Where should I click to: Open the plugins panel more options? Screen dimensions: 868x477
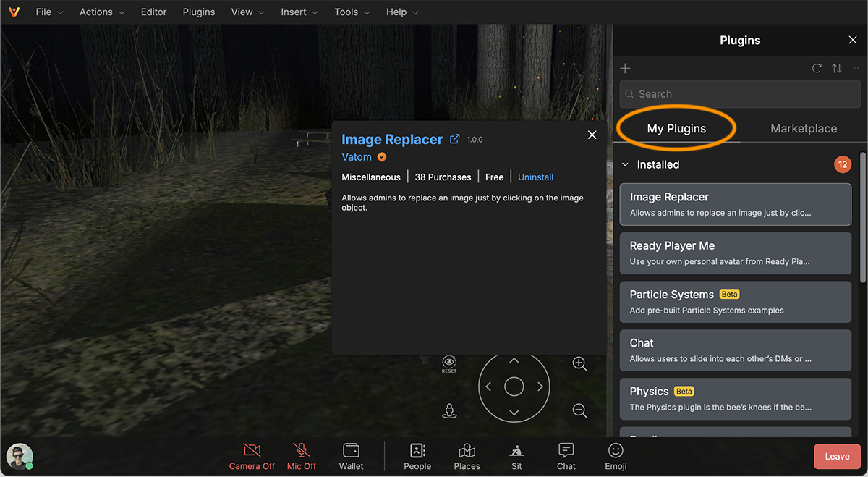tap(856, 68)
